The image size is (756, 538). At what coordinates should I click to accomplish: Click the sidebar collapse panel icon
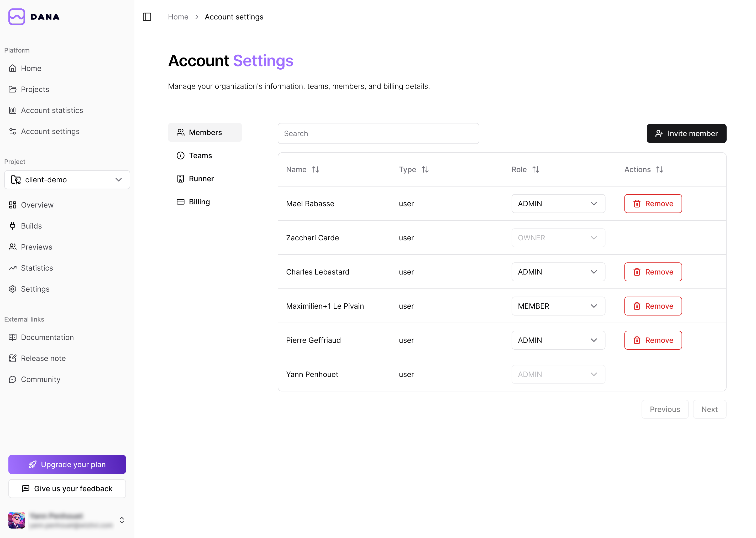point(147,17)
